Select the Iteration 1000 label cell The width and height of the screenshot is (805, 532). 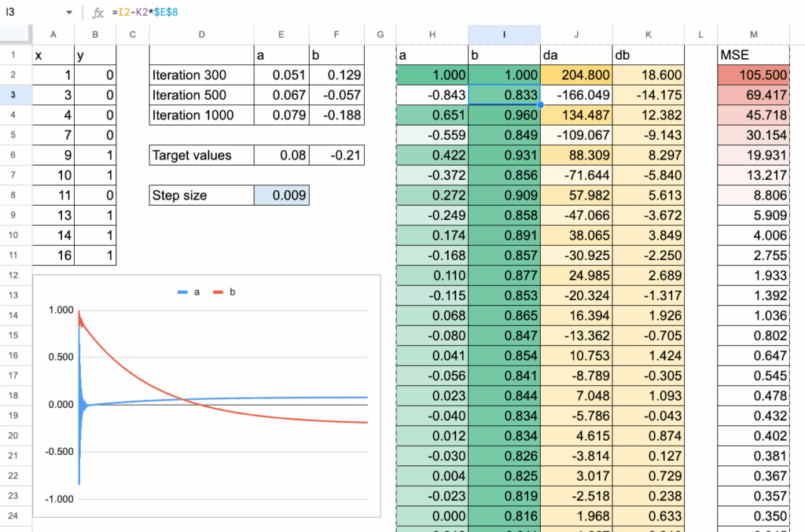[x=201, y=116]
